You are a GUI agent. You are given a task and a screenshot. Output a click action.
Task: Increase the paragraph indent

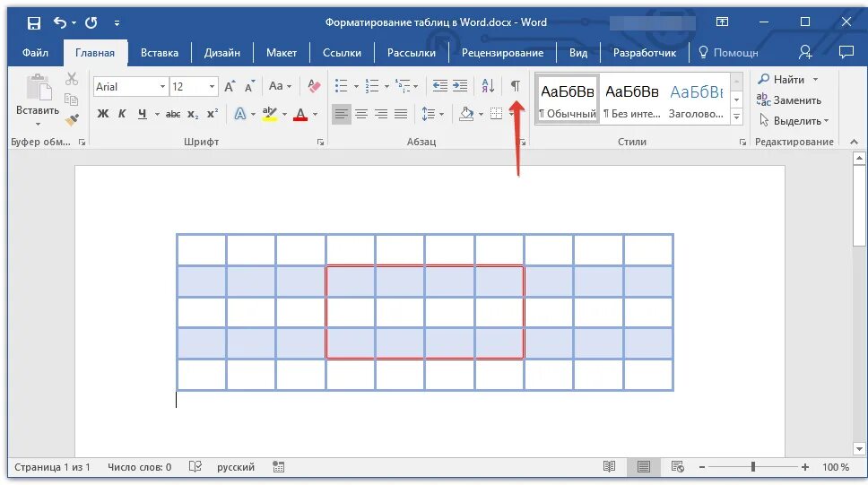click(x=460, y=86)
